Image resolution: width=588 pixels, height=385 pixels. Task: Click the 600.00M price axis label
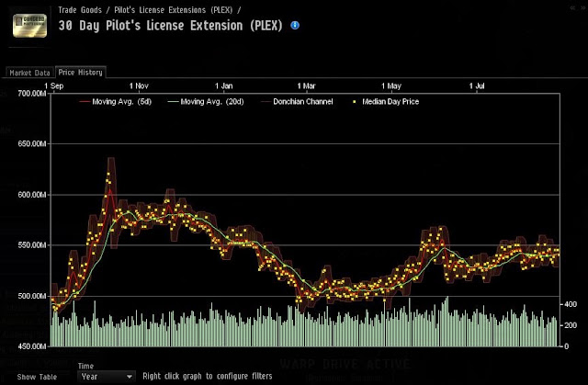click(32, 195)
